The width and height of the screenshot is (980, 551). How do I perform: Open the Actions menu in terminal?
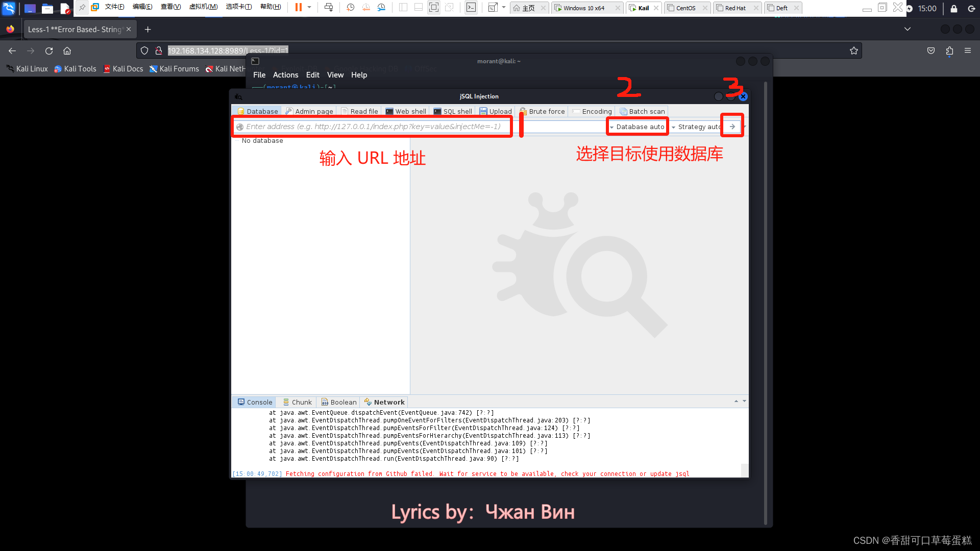click(285, 75)
